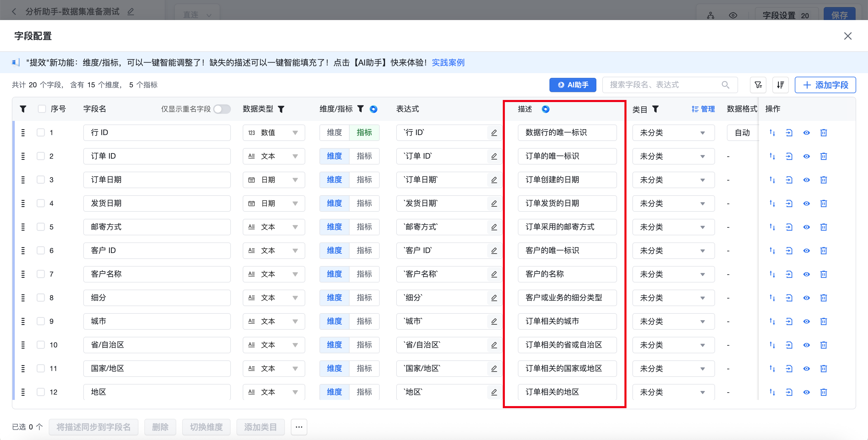This screenshot has width=868, height=440.
Task: Click AI icon next to 维度/指标 header
Action: (373, 109)
